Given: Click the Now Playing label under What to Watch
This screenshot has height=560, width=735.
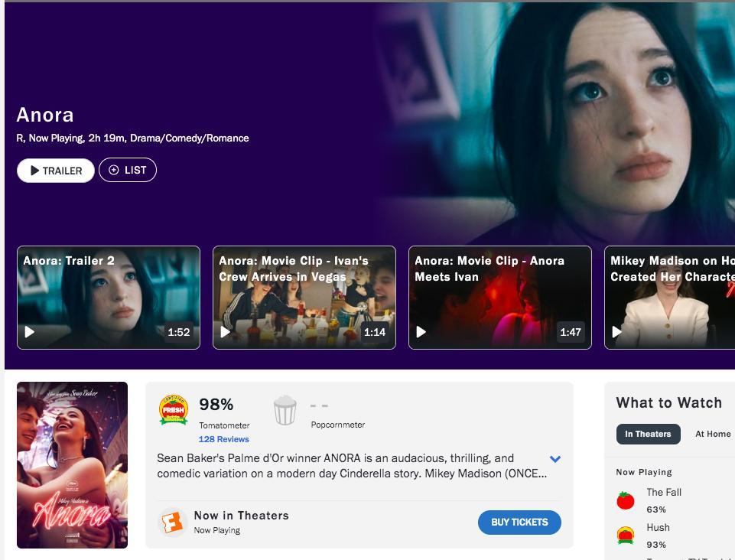Looking at the screenshot, I should click(x=643, y=472).
